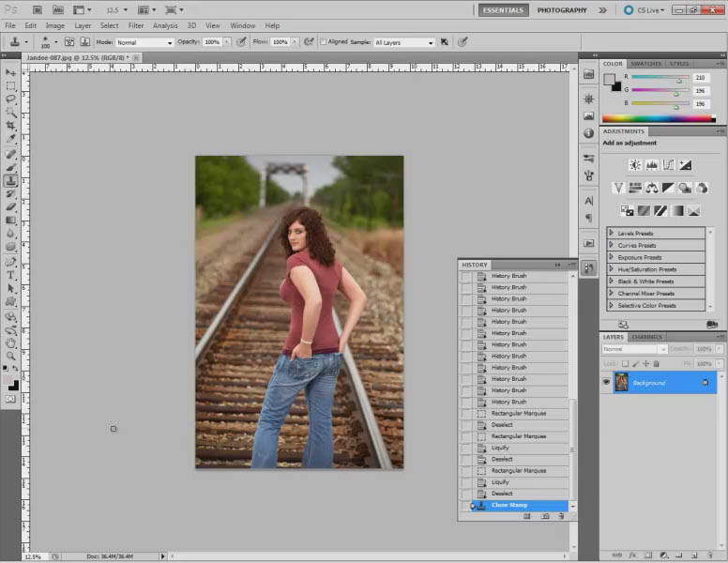Open the Analysis menu
728x563 pixels.
click(x=165, y=25)
